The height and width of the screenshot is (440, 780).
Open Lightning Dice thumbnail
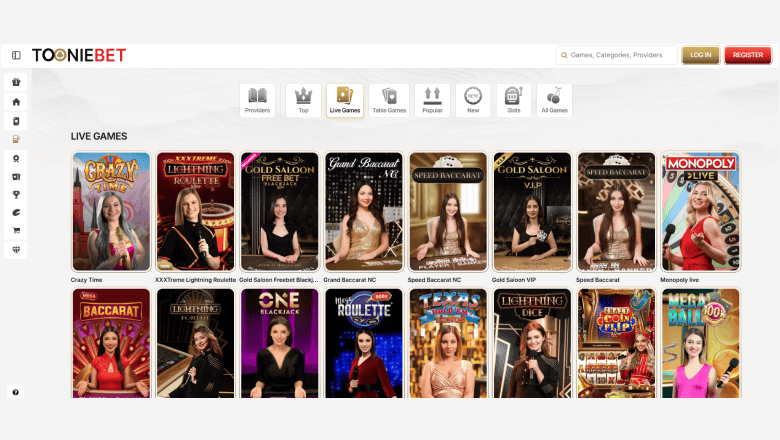[532, 343]
